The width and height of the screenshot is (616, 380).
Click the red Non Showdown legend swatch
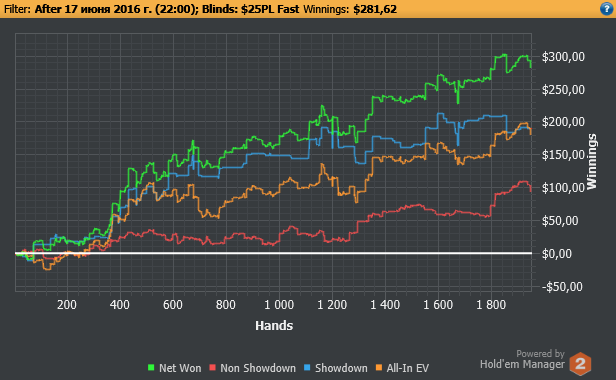coord(213,368)
